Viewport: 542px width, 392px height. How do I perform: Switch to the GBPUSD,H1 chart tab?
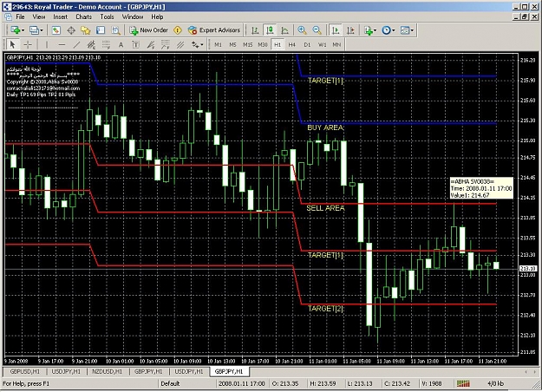(x=24, y=371)
